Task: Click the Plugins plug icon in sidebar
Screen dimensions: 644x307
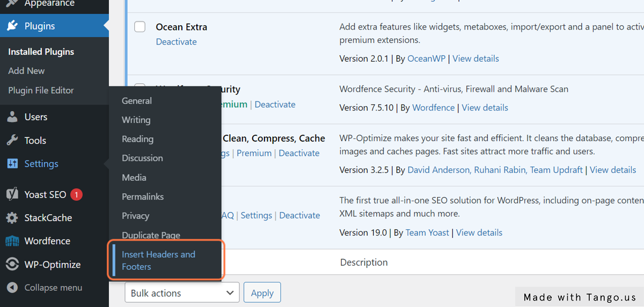Action: point(12,26)
